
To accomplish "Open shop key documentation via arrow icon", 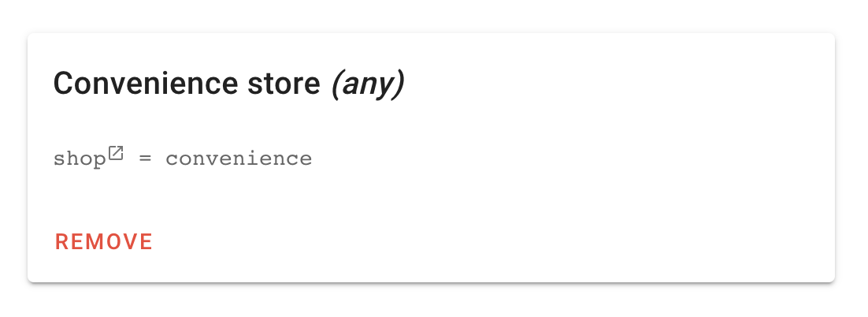I will tap(116, 152).
